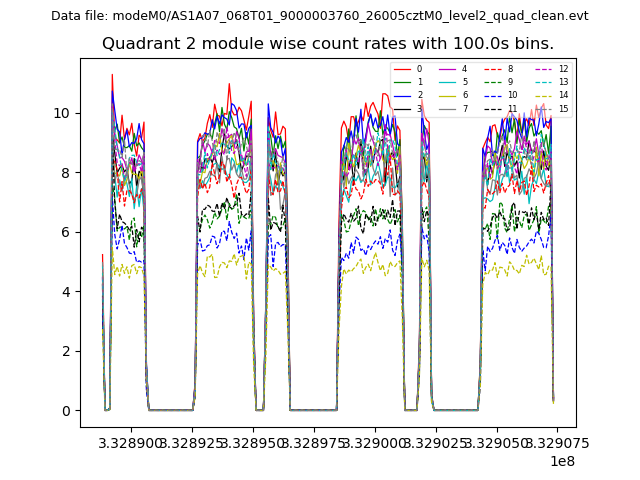Screen dimensions: 640x480
Task: Click the y-axis tick label 0
Action: (x=66, y=411)
